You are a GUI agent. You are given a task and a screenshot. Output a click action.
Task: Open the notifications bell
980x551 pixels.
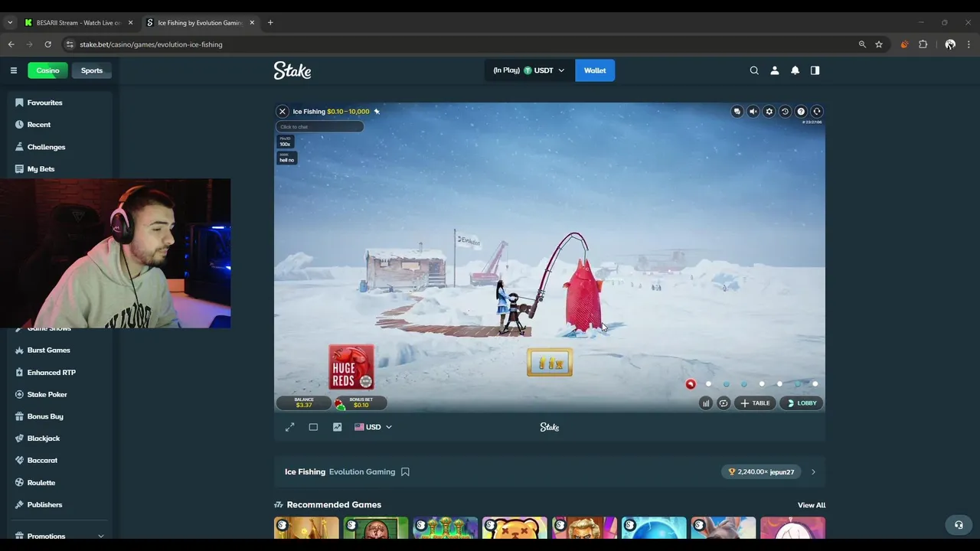pyautogui.click(x=795, y=70)
